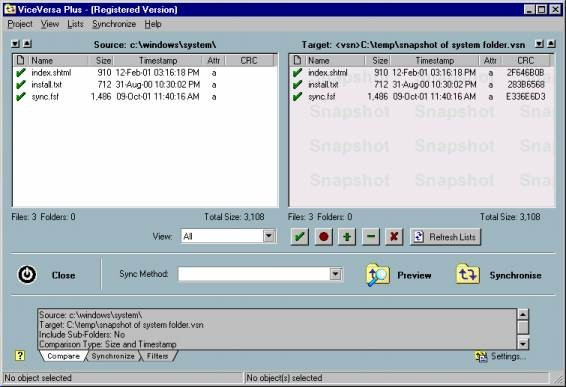Toggle checkmark of install.txt in source list
This screenshot has width=566, height=387.
21,84
